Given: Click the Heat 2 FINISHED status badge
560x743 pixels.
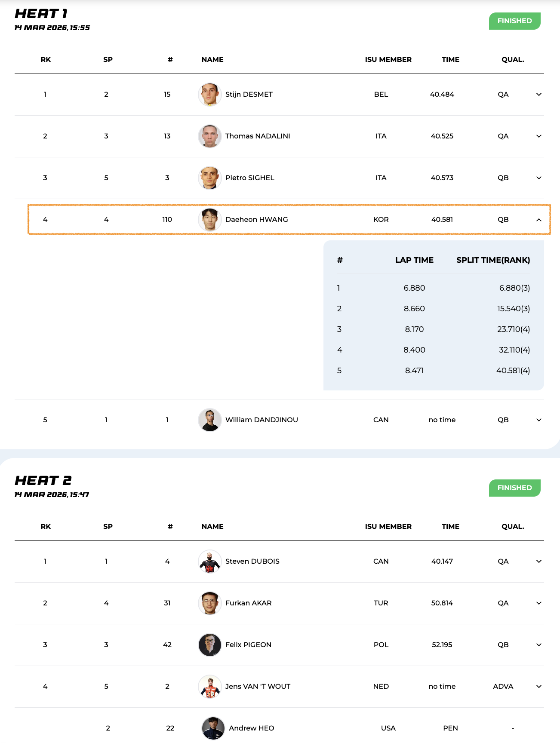Looking at the screenshot, I should tap(514, 488).
